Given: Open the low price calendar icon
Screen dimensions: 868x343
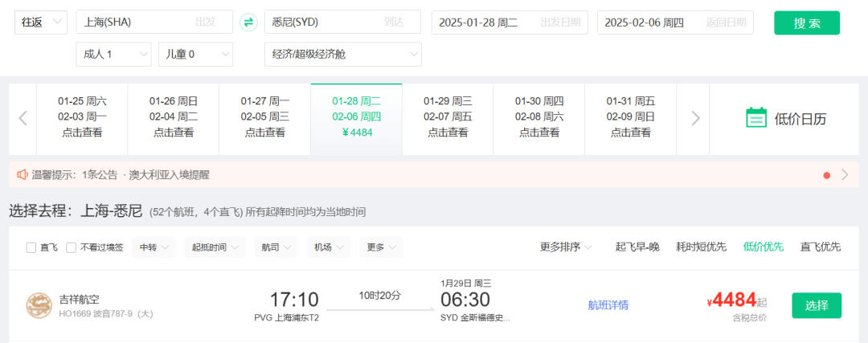Looking at the screenshot, I should click(x=756, y=118).
